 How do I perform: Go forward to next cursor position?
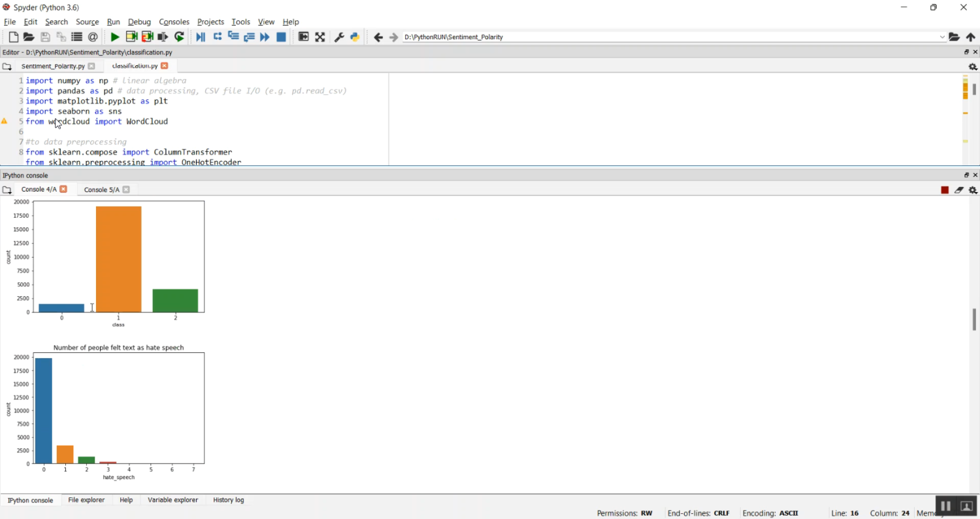393,37
